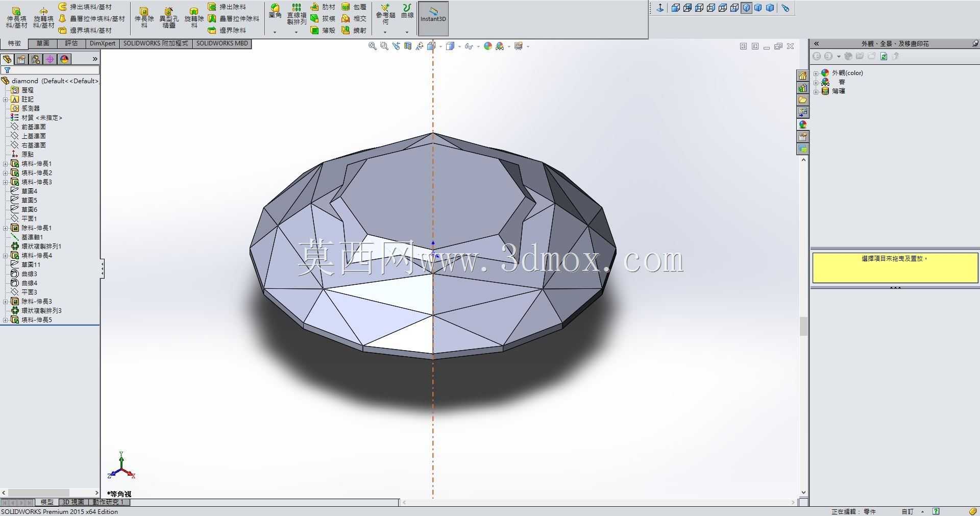Select the 環狀複製排列1 circular pattern feature
Viewport: 980px width, 516px height.
(36, 247)
